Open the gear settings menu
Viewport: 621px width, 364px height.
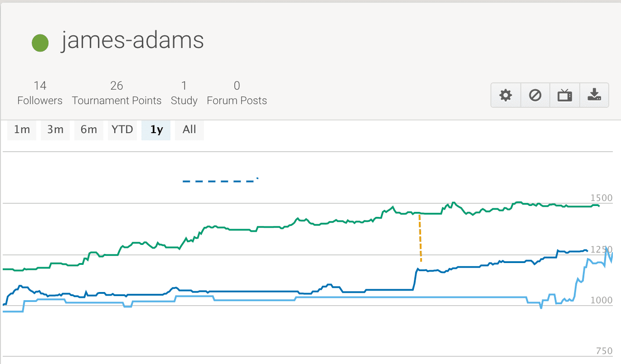(505, 95)
